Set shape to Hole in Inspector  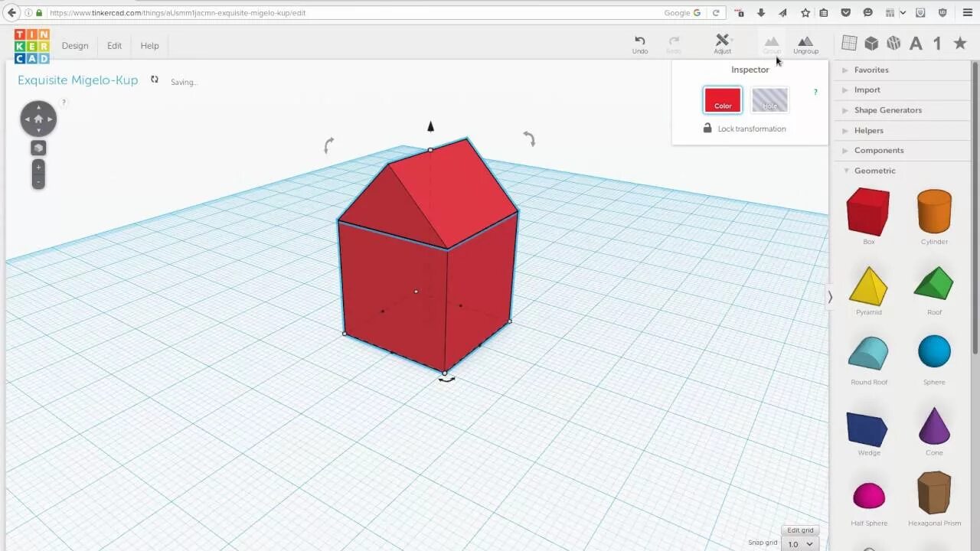pyautogui.click(x=770, y=99)
